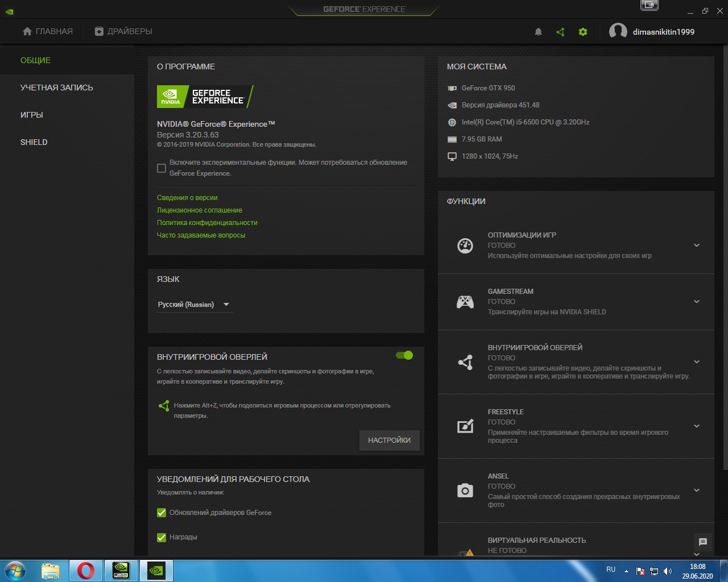Click the Настройки overlay button
The width and height of the screenshot is (728, 582).
pos(389,440)
